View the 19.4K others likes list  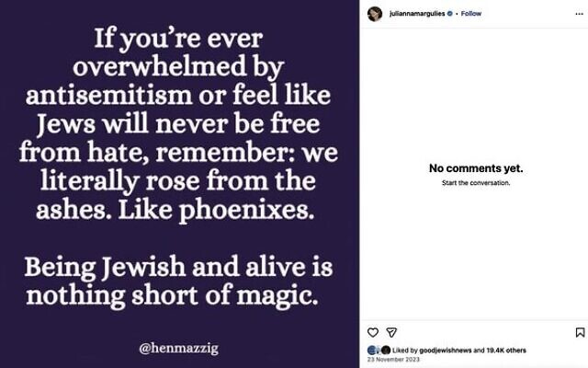[x=506, y=351]
